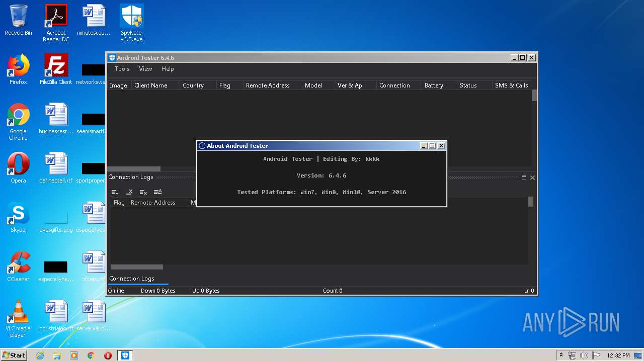The height and width of the screenshot is (362, 644).
Task: Open Windows Explorer from the taskbar
Action: [57, 355]
